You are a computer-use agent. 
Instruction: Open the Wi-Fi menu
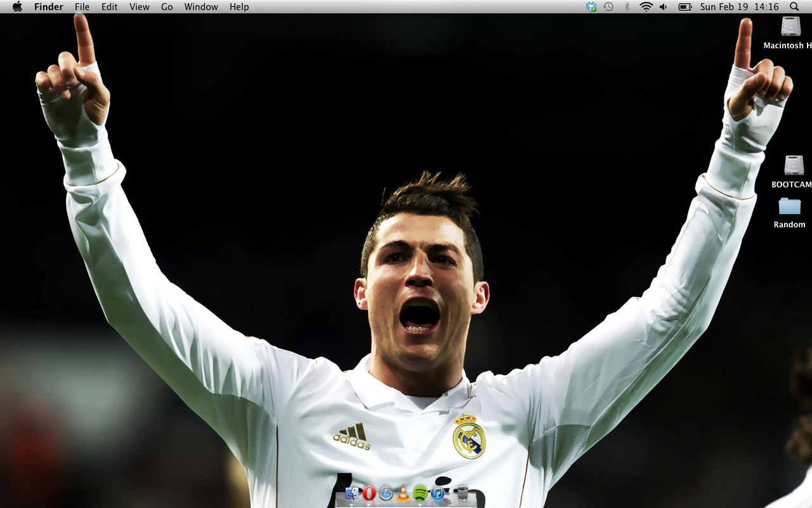click(646, 7)
